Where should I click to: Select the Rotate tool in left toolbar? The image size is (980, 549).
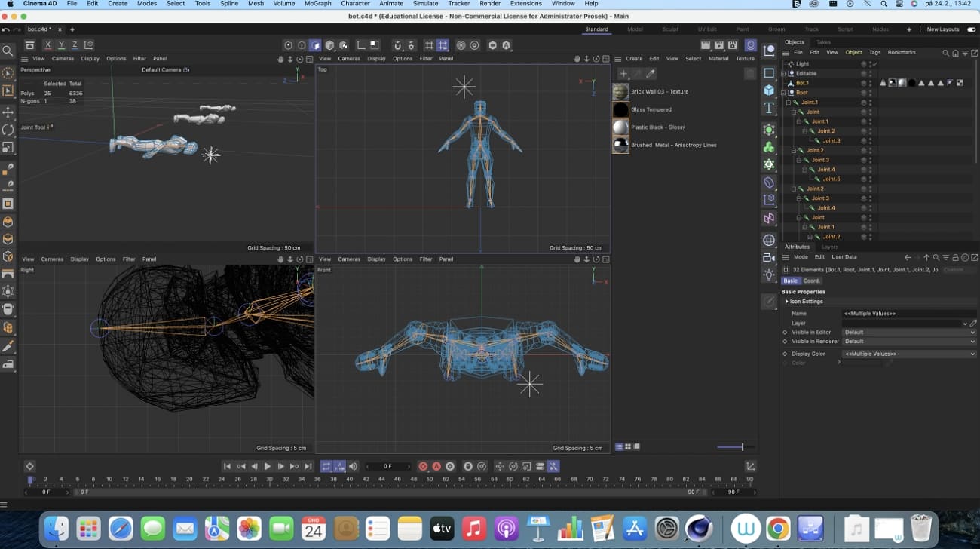pyautogui.click(x=8, y=130)
